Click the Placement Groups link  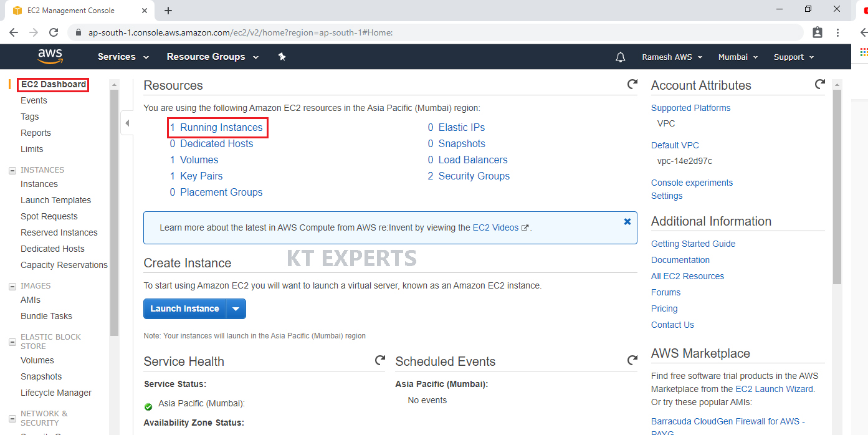221,192
